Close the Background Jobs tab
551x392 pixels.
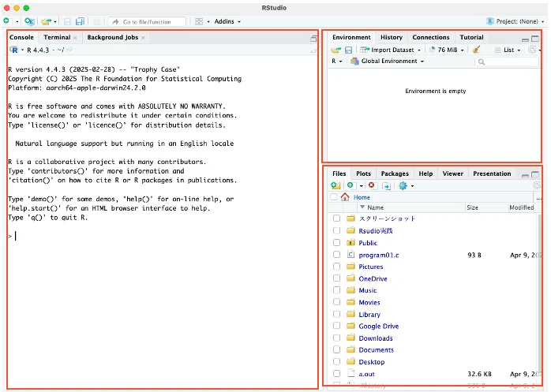[143, 38]
